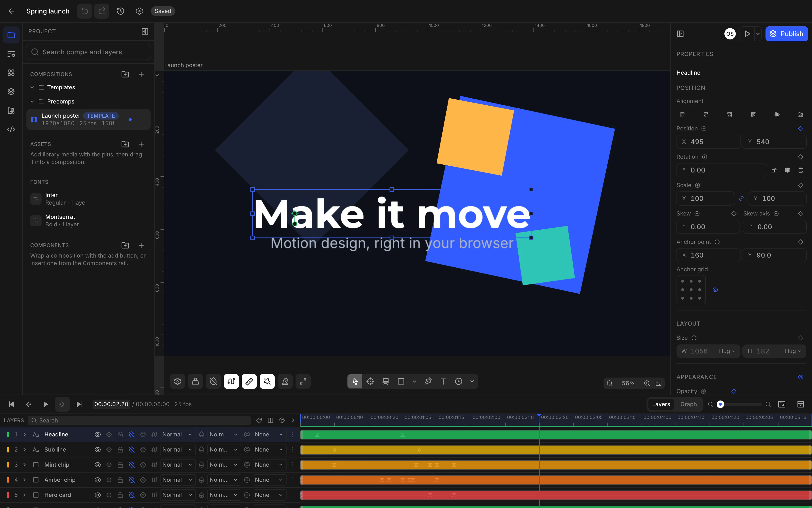This screenshot has height=508, width=812.
Task: Click the Search comps and layers field
Action: coord(88,52)
